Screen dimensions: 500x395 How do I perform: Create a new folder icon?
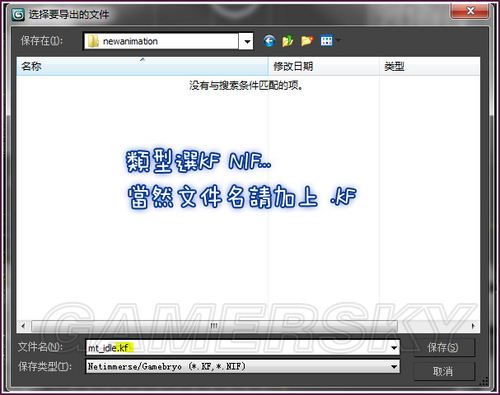point(307,41)
